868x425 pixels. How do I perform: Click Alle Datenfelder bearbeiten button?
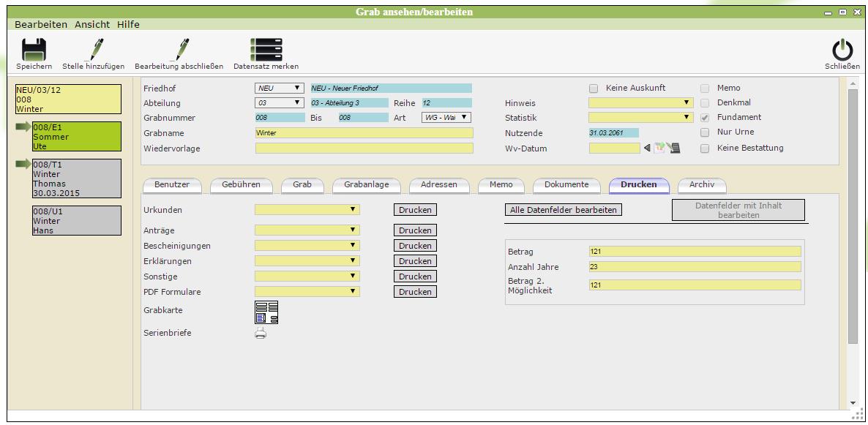tap(564, 210)
